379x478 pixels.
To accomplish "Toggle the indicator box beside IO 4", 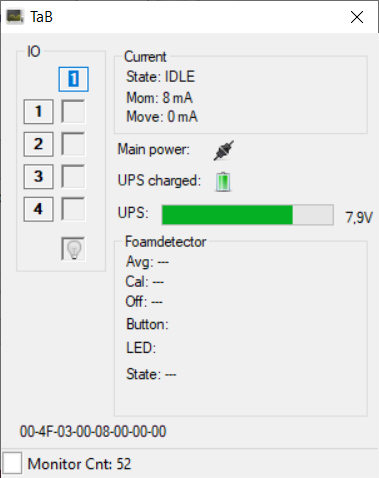I will [73, 209].
